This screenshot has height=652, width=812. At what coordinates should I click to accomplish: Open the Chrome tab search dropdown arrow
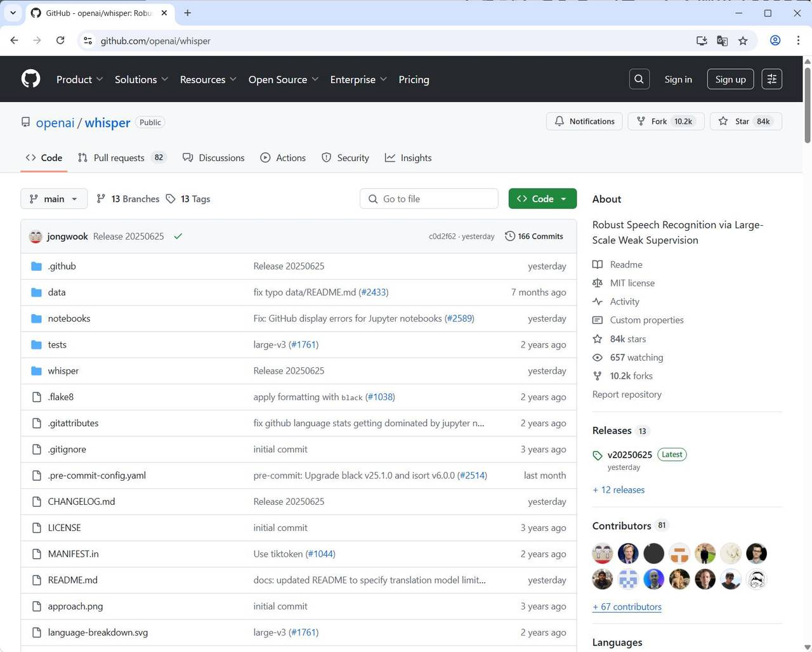pyautogui.click(x=13, y=13)
